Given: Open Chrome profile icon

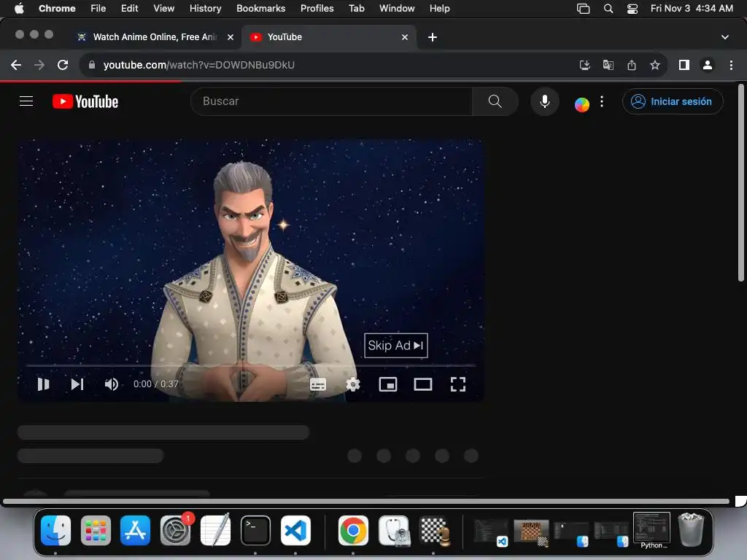Looking at the screenshot, I should click(708, 65).
